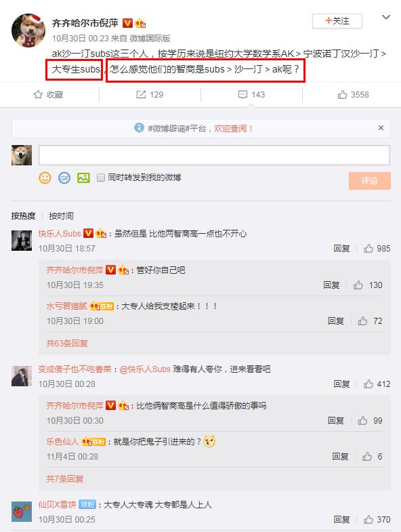Open the #微博辟谣# 欢迎查阅 link
The height and width of the screenshot is (532, 401).
pos(234,129)
